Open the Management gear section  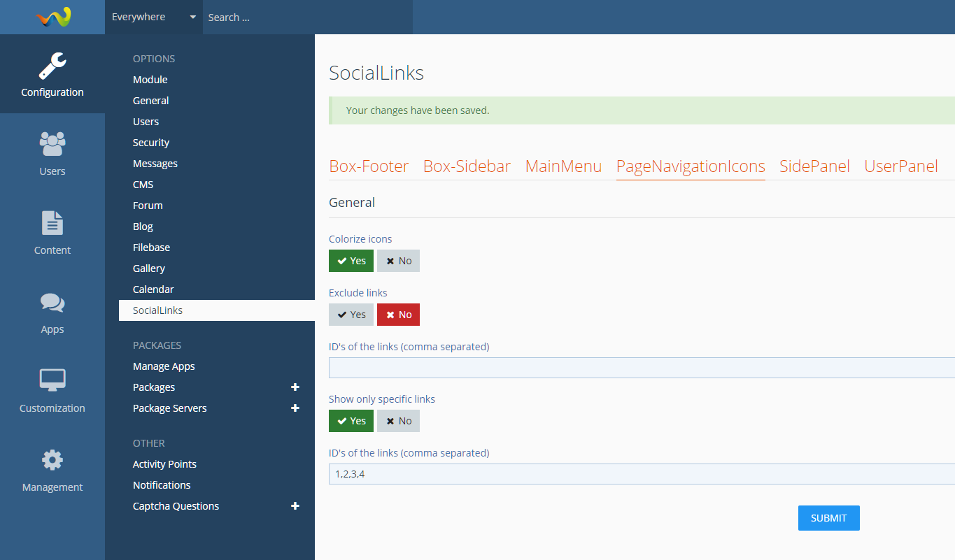(52, 469)
